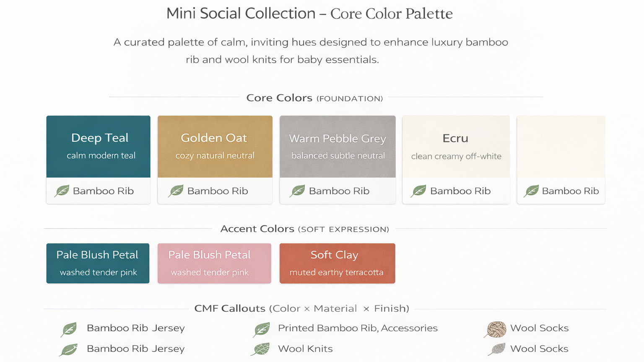Image resolution: width=644 pixels, height=362 pixels.
Task: Select the Deep Teal color swatch
Action: [98, 147]
